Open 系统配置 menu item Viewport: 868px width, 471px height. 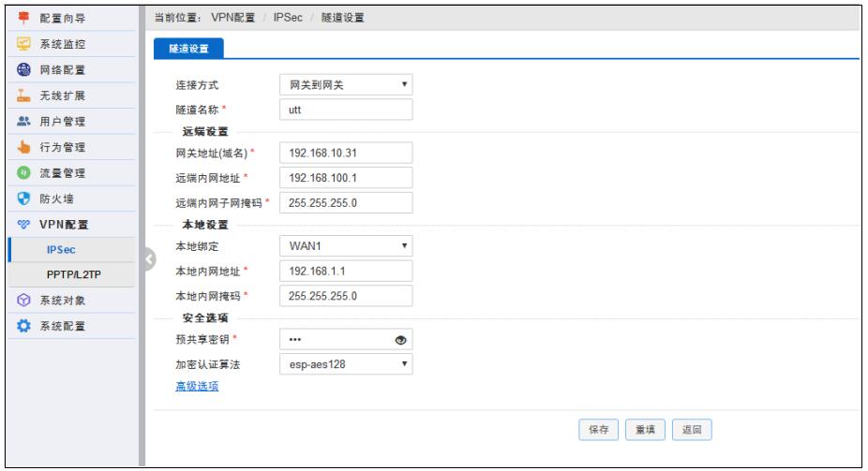[71, 326]
